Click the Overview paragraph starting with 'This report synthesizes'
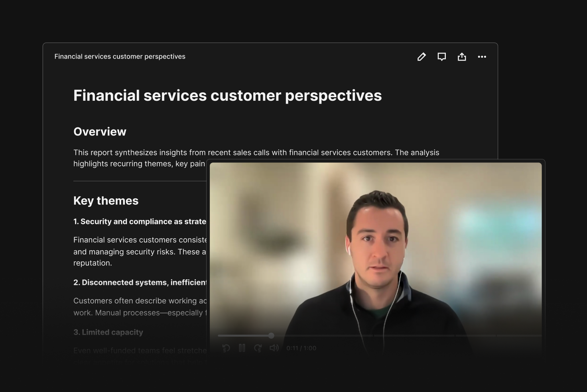The image size is (587, 392). coord(256,158)
